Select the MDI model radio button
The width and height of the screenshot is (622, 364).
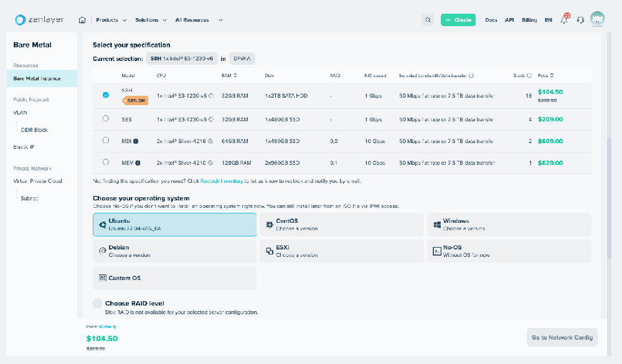[x=105, y=141]
